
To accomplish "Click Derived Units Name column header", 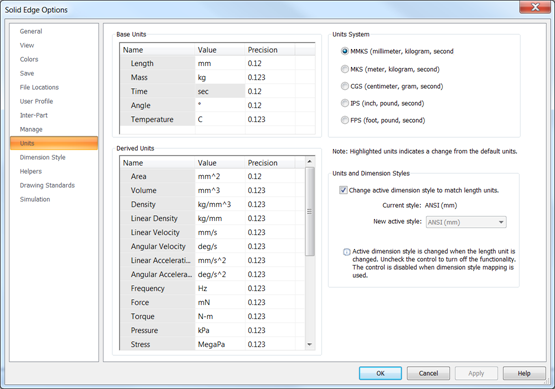I will pos(158,163).
